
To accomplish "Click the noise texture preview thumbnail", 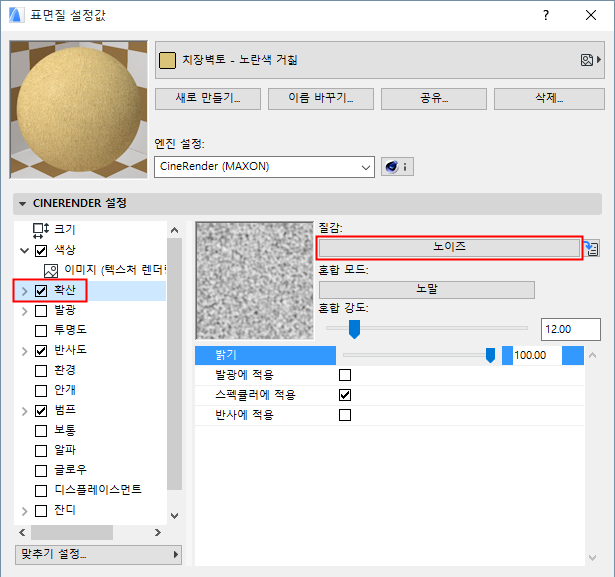I will [255, 281].
